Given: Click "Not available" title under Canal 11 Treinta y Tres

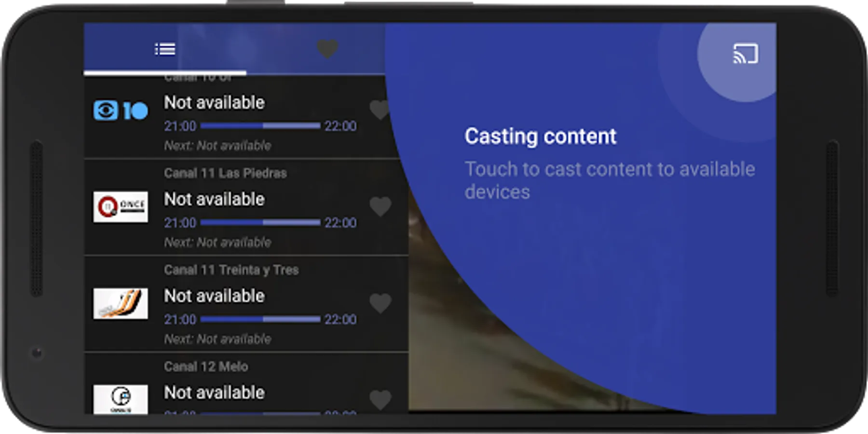Looking at the screenshot, I should [x=214, y=296].
